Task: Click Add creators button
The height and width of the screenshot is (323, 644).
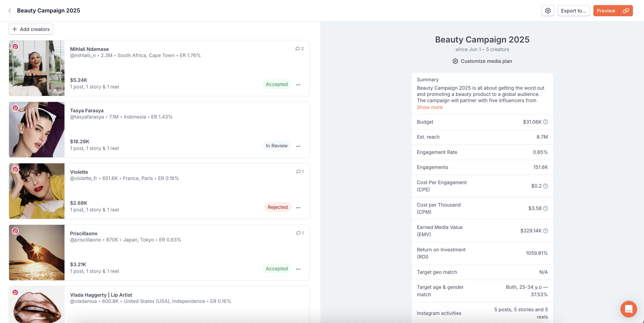Action: (31, 29)
